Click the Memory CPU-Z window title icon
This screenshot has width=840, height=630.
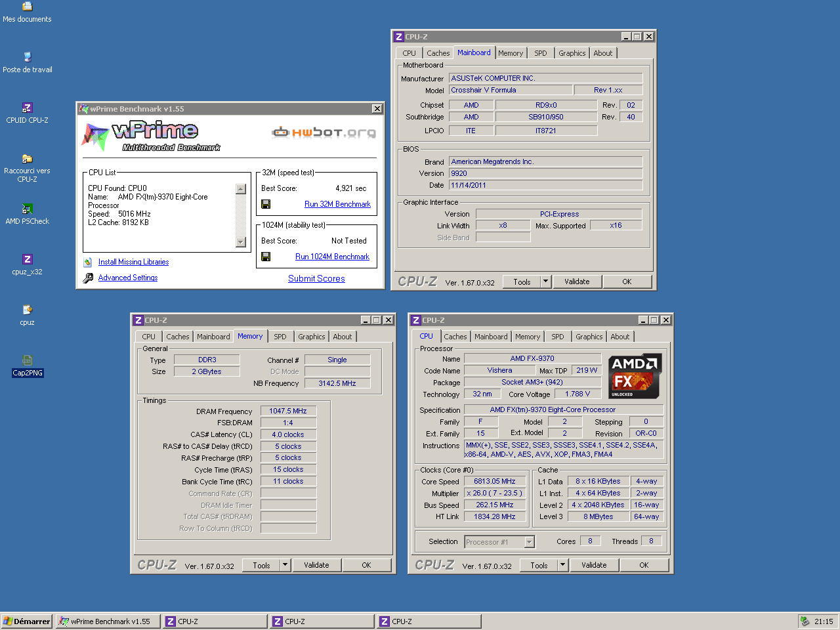138,320
